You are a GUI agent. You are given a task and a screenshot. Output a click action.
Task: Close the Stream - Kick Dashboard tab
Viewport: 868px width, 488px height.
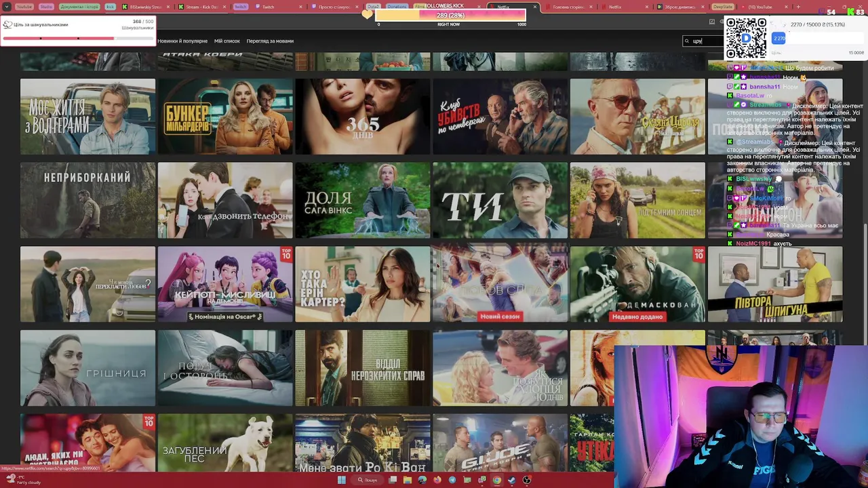point(223,7)
